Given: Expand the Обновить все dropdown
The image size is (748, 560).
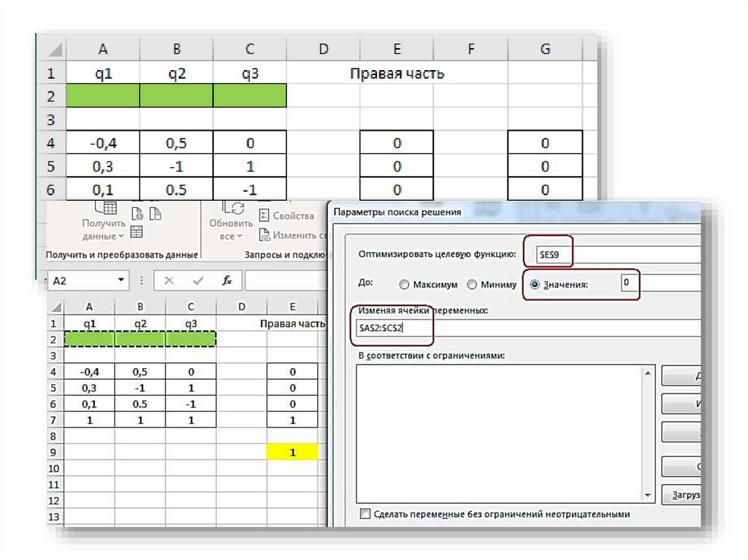Looking at the screenshot, I should pyautogui.click(x=240, y=236).
